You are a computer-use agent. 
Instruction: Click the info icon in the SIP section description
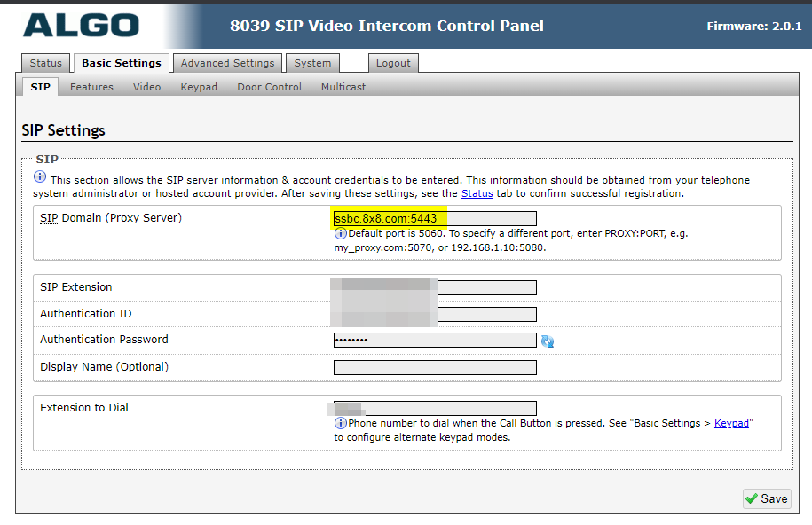coord(40,177)
